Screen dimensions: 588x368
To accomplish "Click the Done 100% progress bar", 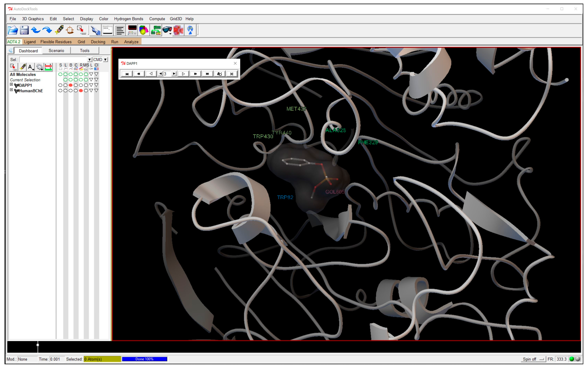I will pos(144,359).
